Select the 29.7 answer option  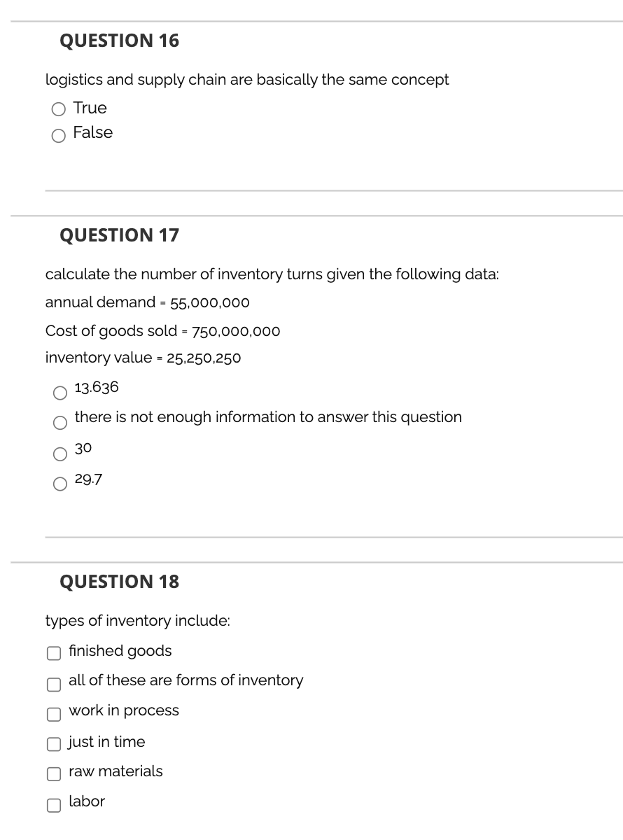[59, 484]
